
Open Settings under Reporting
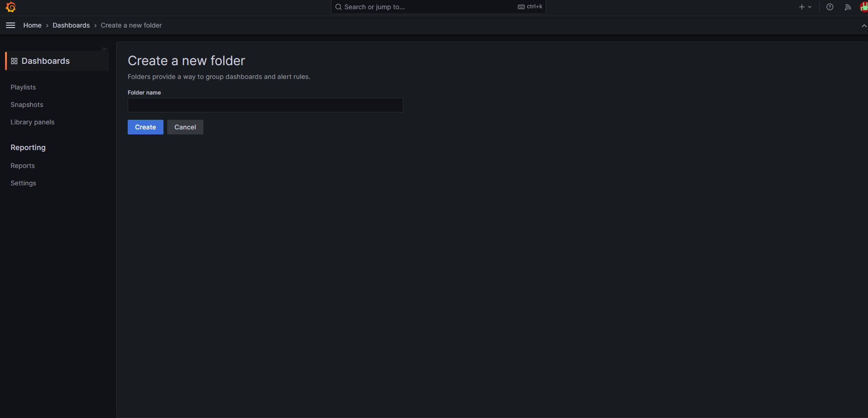click(x=23, y=183)
